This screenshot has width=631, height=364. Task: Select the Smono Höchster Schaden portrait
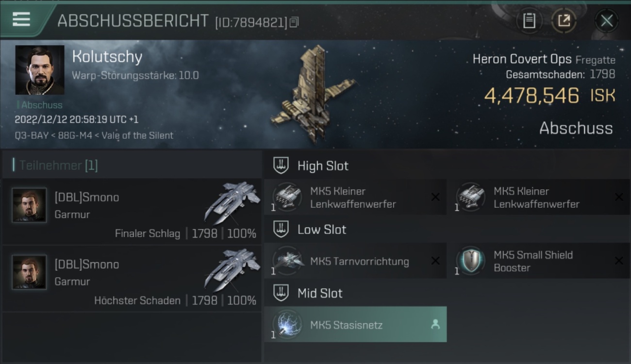point(29,272)
